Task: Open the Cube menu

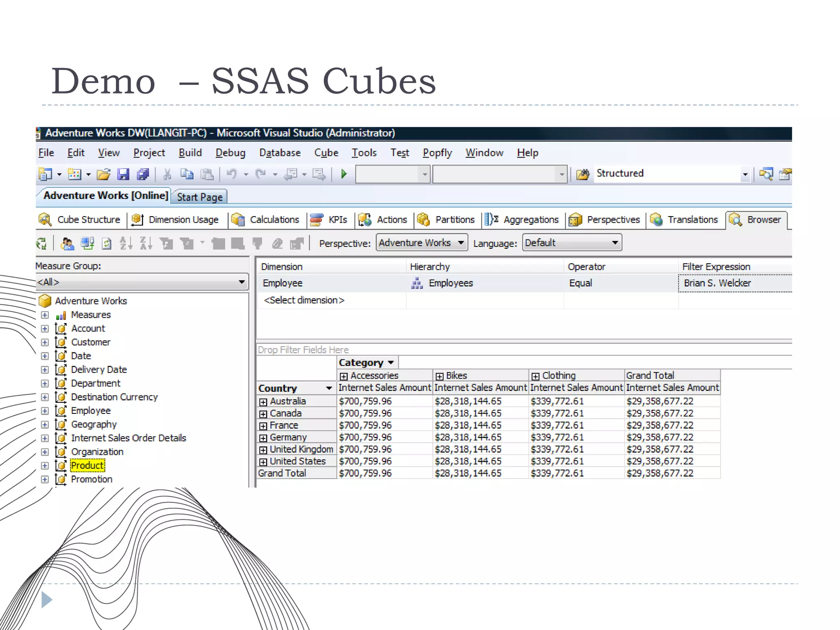Action: pos(326,153)
